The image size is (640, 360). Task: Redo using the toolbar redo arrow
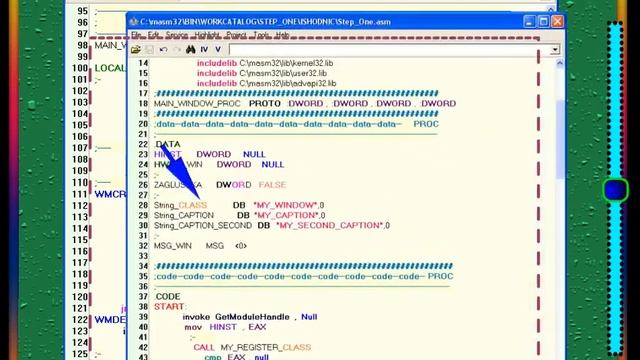pos(177,50)
